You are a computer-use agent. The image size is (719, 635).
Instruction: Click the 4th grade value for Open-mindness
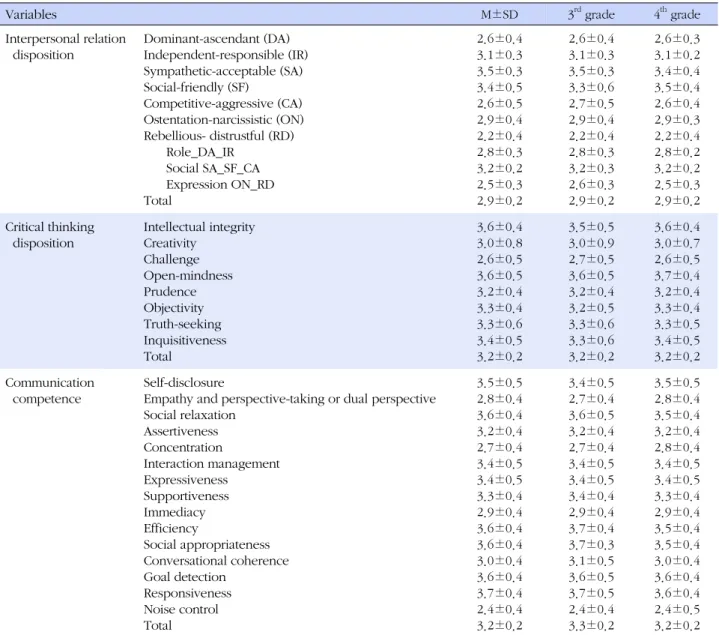coord(677,276)
